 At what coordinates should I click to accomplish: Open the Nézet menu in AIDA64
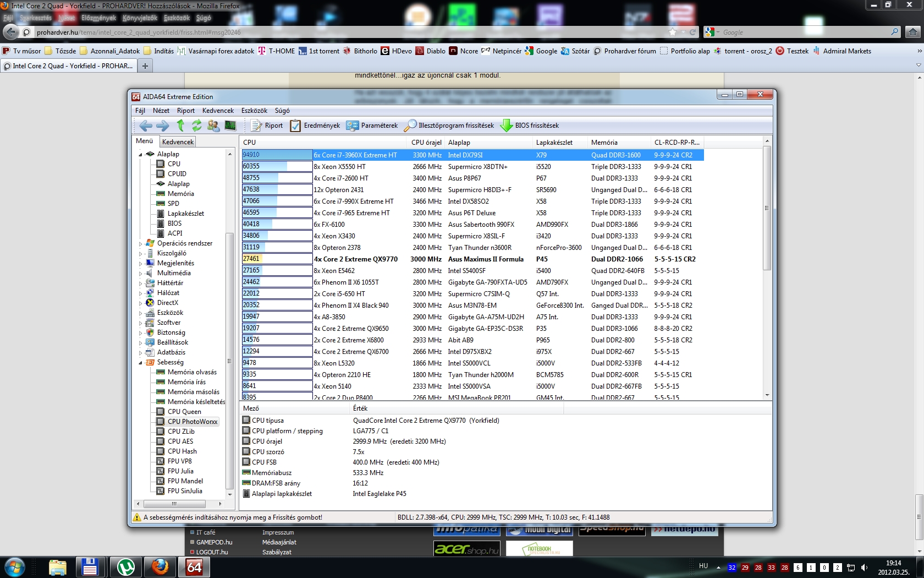[x=161, y=111]
